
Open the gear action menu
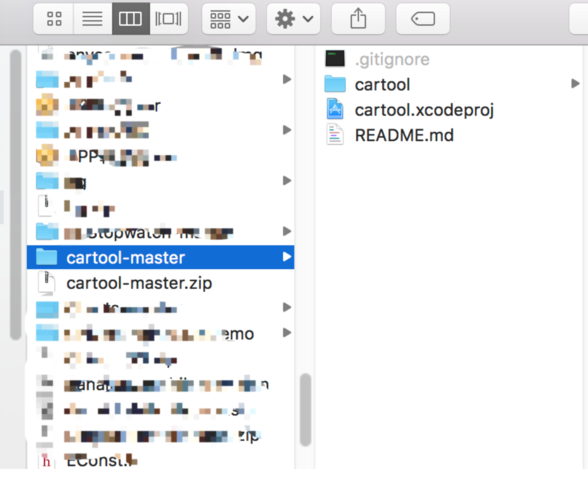(293, 19)
